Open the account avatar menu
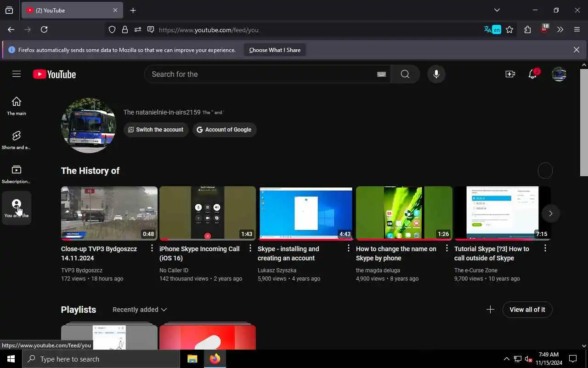Screen dimensions: 588x368 pos(559,74)
